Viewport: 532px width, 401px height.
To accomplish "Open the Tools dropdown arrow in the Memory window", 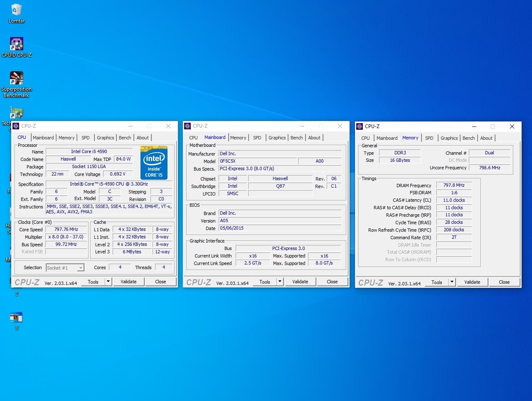I will [452, 282].
